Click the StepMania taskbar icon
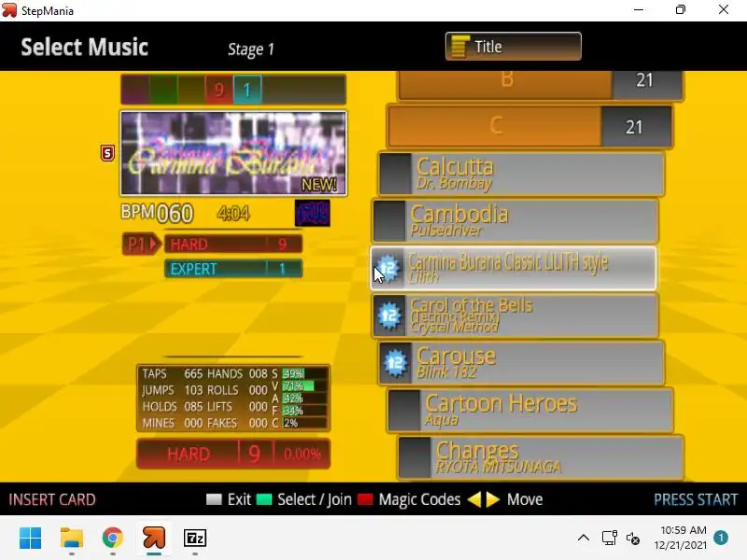Screen dimensions: 747x560 [154, 539]
